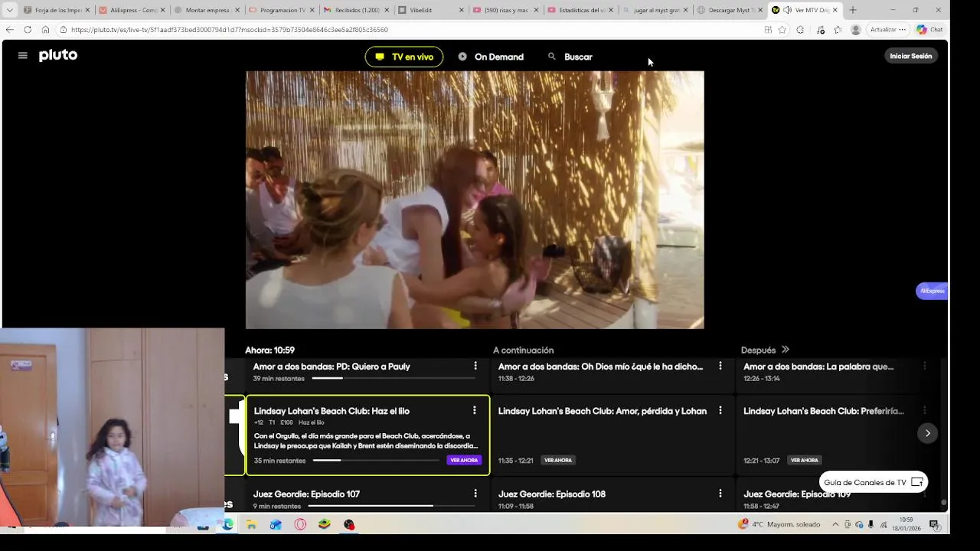This screenshot has height=551, width=980.
Task: Click VER AHORA under 12:21 - 13:07
Action: pos(804,460)
